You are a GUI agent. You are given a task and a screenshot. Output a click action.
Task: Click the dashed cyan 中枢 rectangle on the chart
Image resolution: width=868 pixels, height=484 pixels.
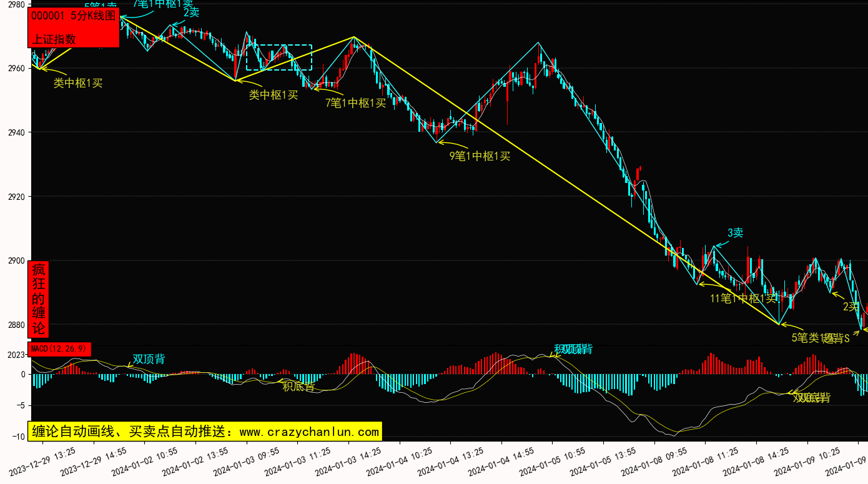click(x=279, y=57)
